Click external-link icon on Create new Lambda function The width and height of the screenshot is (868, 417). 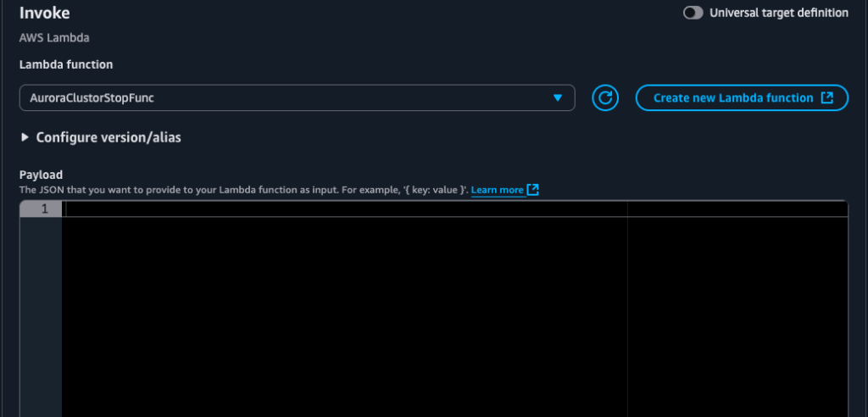pos(827,98)
